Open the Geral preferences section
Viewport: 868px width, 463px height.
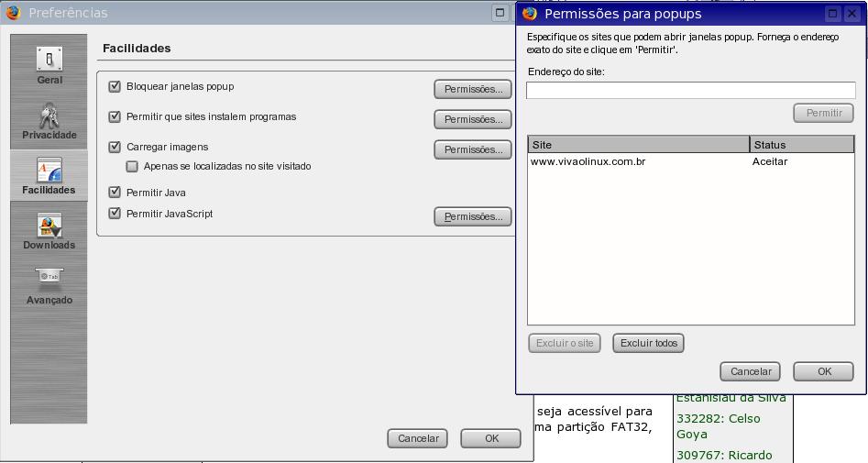tap(49, 66)
